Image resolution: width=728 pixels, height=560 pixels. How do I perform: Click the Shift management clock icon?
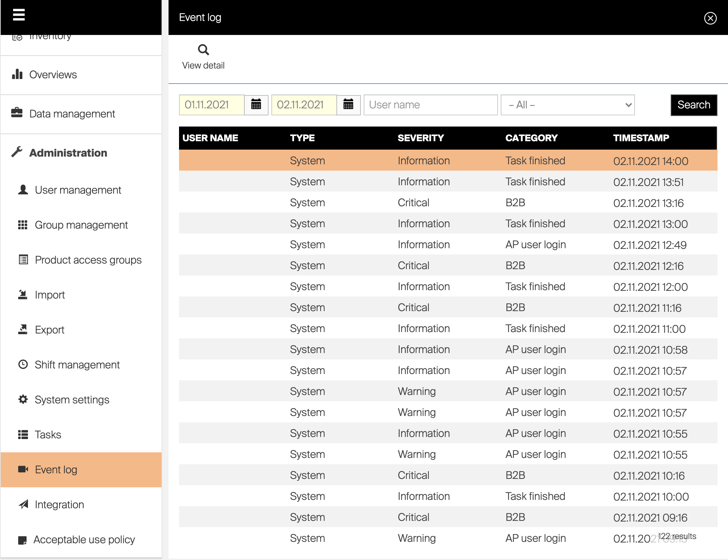click(23, 365)
